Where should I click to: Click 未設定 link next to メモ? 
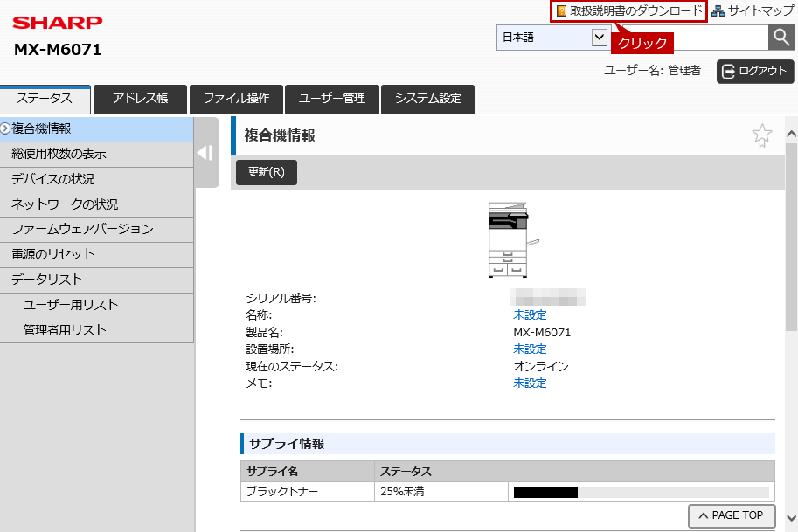pos(530,383)
